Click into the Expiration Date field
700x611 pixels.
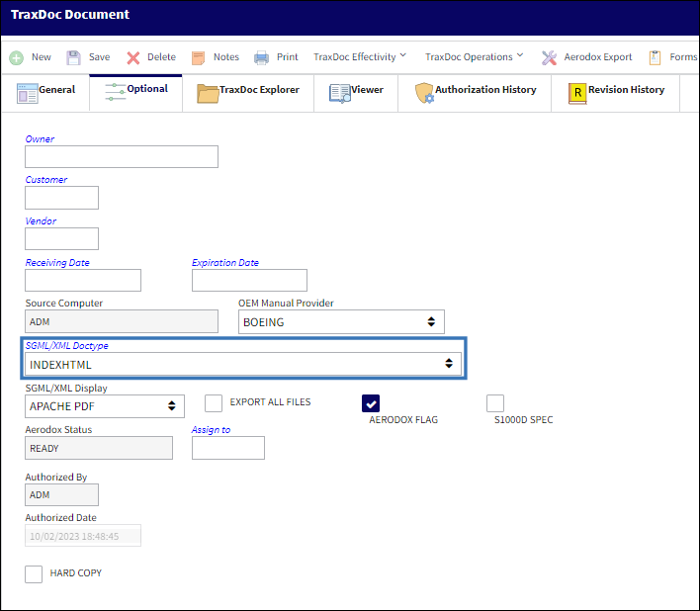pos(249,280)
